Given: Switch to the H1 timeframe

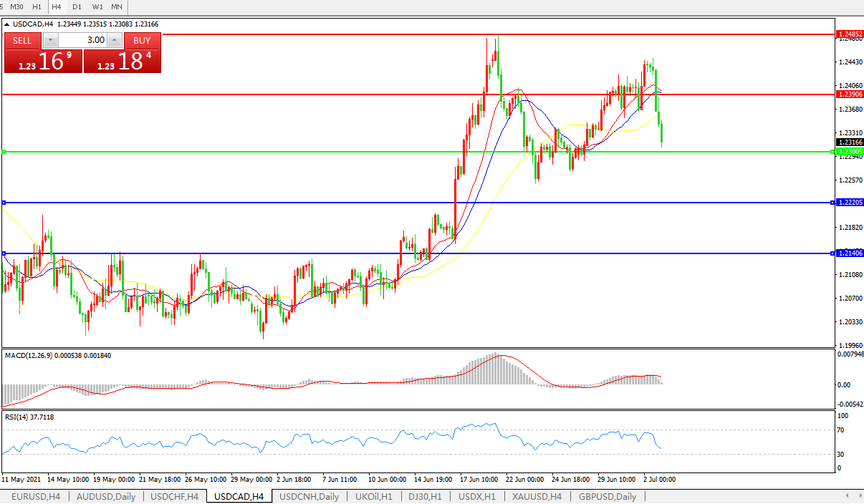Looking at the screenshot, I should (37, 6).
